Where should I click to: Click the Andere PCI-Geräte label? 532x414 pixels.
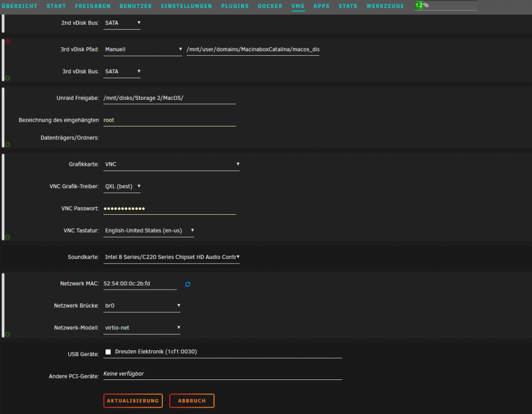[74, 376]
